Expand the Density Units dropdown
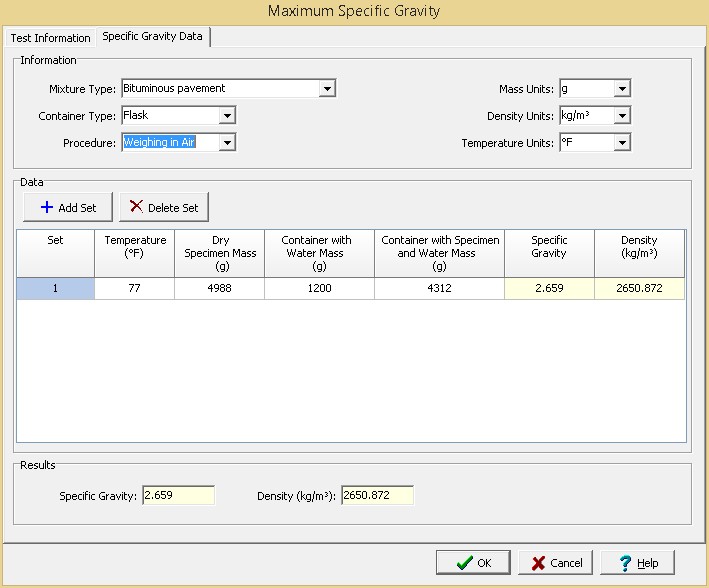The image size is (709, 588). 622,116
